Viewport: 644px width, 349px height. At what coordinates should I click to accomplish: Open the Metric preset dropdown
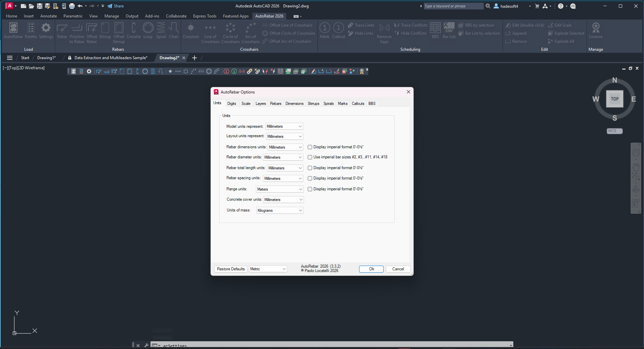click(268, 269)
